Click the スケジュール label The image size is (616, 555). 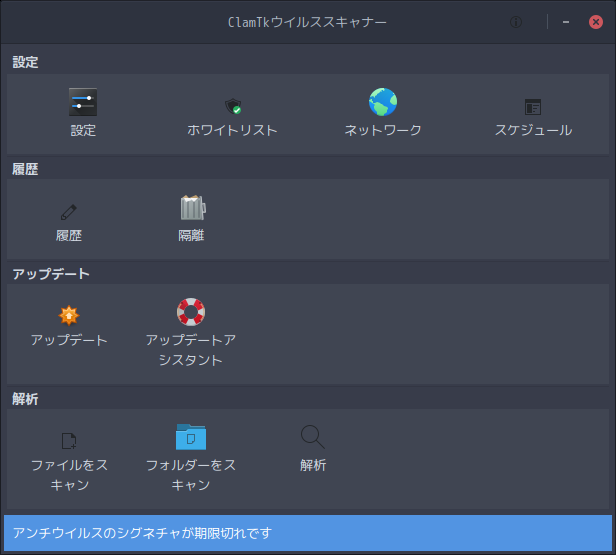533,130
